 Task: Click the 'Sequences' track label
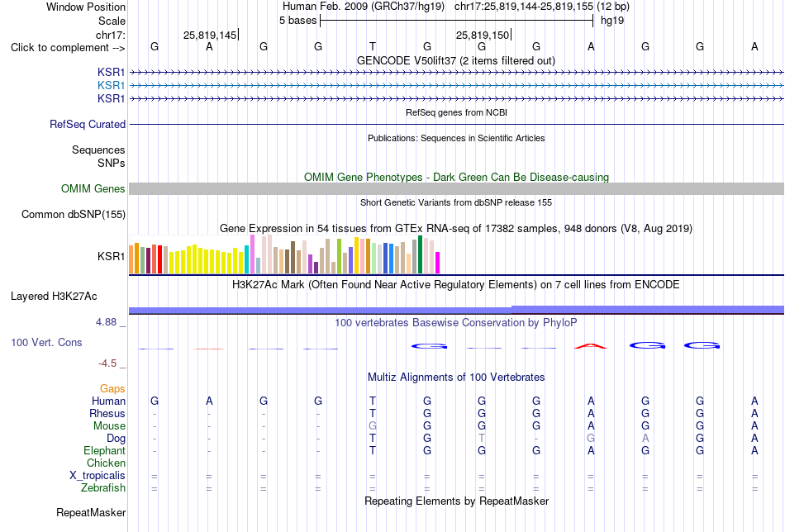[98, 150]
